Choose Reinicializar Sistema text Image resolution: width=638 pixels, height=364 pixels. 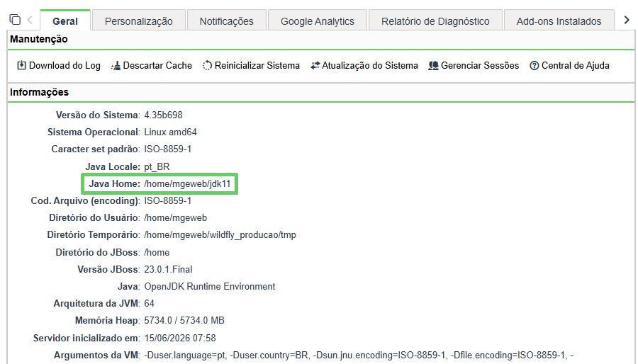[x=257, y=65]
